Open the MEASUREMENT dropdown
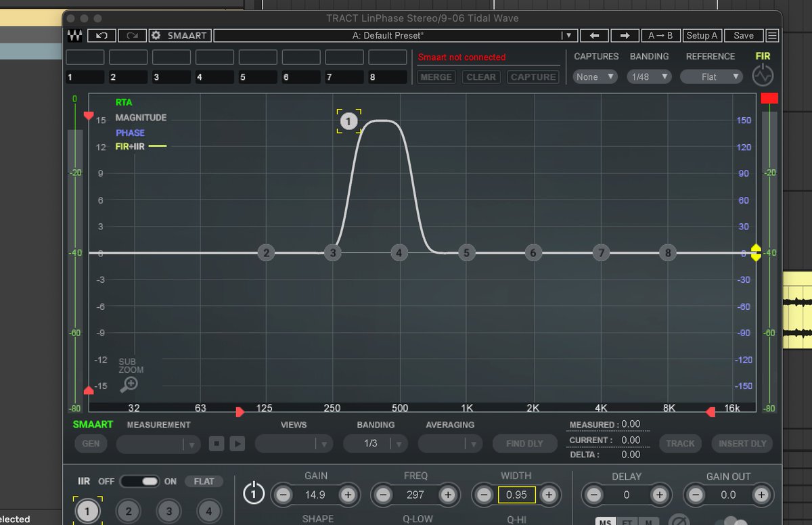The image size is (812, 525). [x=158, y=444]
